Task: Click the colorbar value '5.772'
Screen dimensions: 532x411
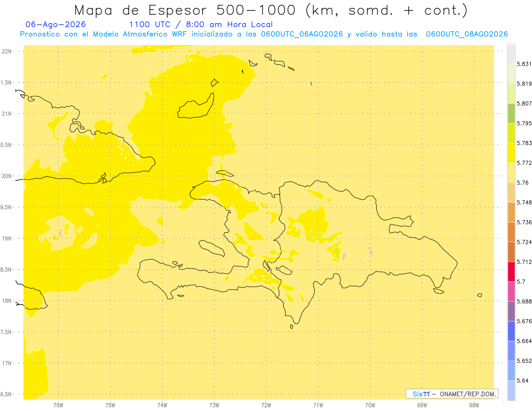Action: (x=524, y=163)
